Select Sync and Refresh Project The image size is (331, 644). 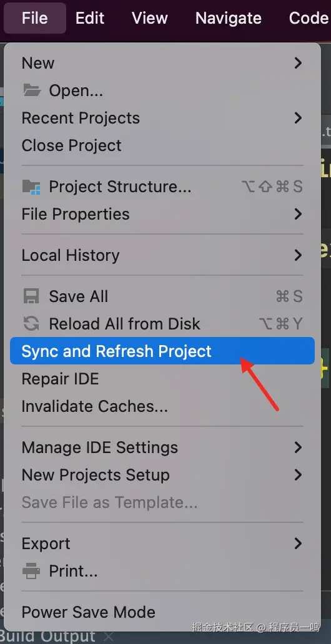(162, 351)
